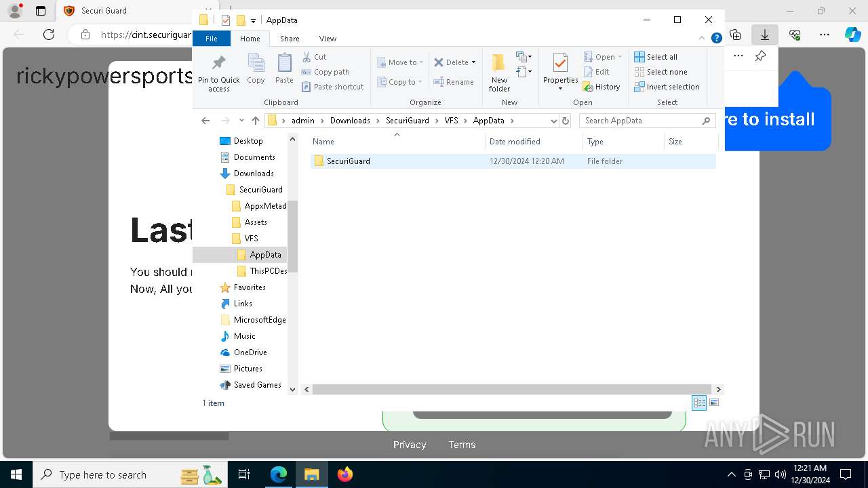868x488 pixels.
Task: Click the horizontal scrollbar in file list
Action: pos(513,390)
